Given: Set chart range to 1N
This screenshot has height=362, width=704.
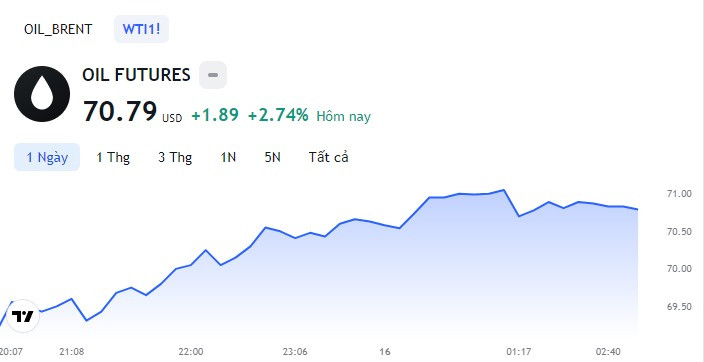Looking at the screenshot, I should pyautogui.click(x=228, y=157).
